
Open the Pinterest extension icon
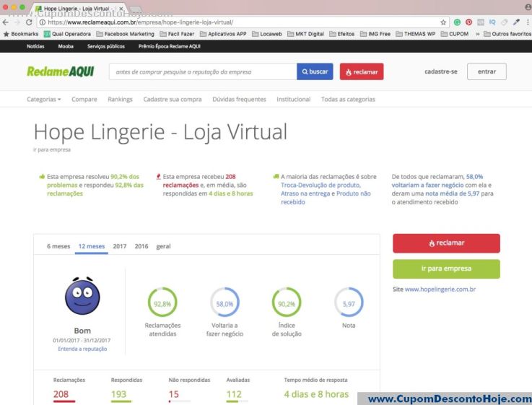pyautogui.click(x=469, y=22)
